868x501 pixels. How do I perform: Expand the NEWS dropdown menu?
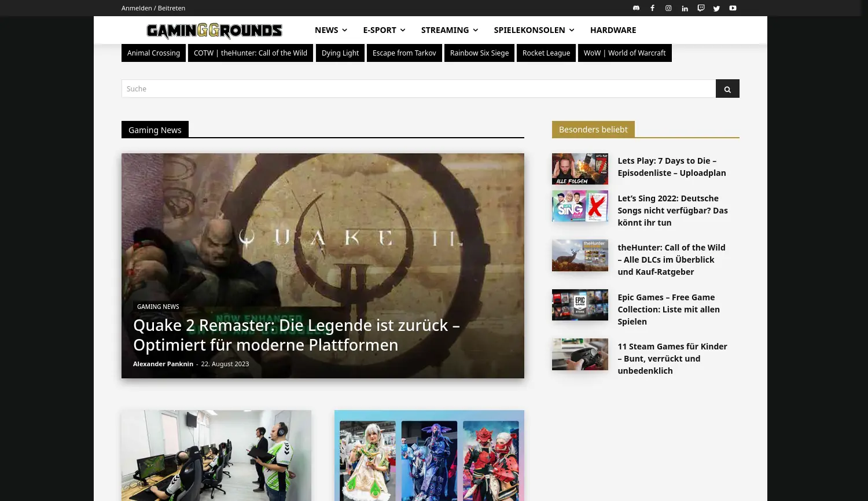tap(326, 30)
